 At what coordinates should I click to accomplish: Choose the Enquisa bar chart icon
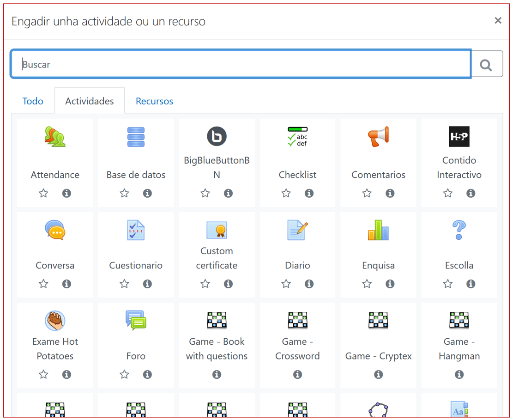coord(378,230)
